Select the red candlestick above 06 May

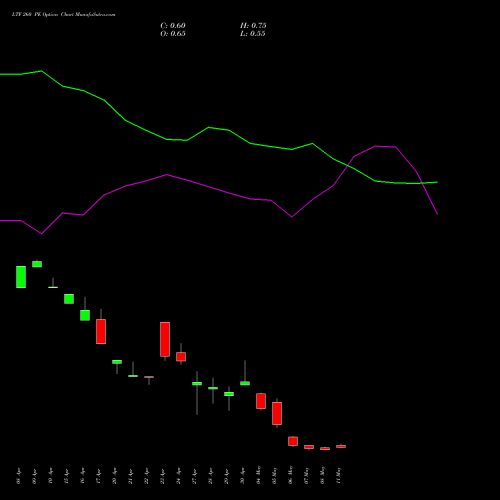[x=293, y=441]
